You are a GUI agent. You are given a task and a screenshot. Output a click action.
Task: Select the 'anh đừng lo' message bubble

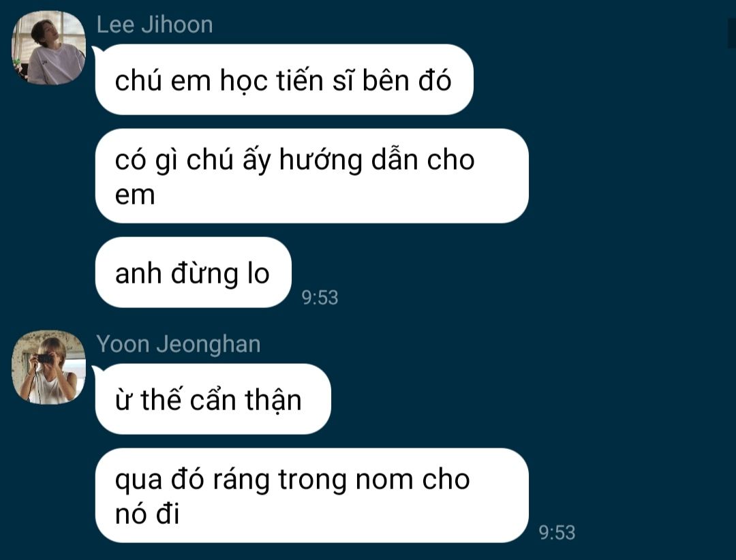point(194,273)
